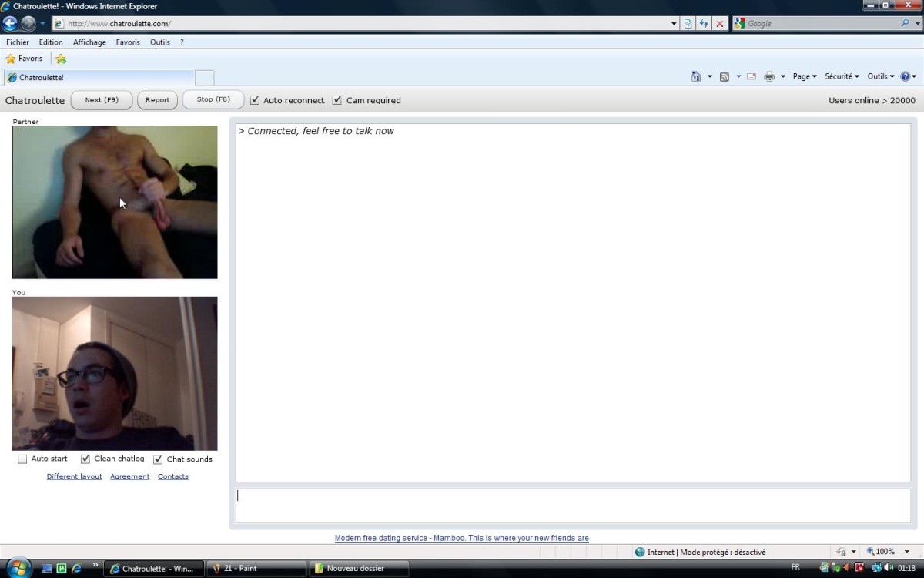Click the 'Connected, feel free to talk now' message

click(316, 131)
